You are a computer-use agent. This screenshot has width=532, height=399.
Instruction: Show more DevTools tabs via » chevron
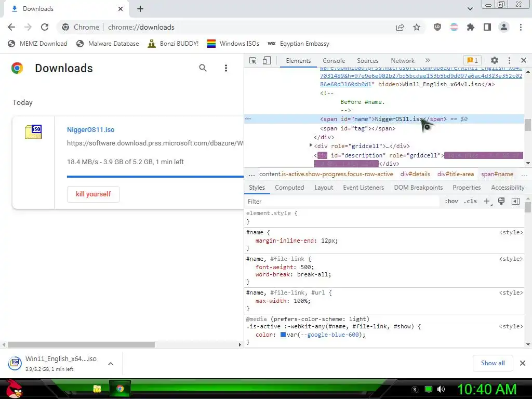point(428,60)
